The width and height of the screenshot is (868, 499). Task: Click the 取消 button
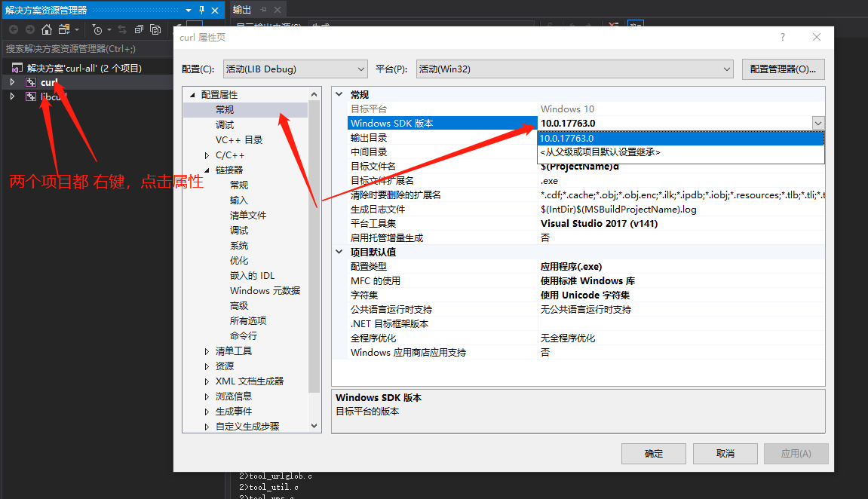coord(725,454)
